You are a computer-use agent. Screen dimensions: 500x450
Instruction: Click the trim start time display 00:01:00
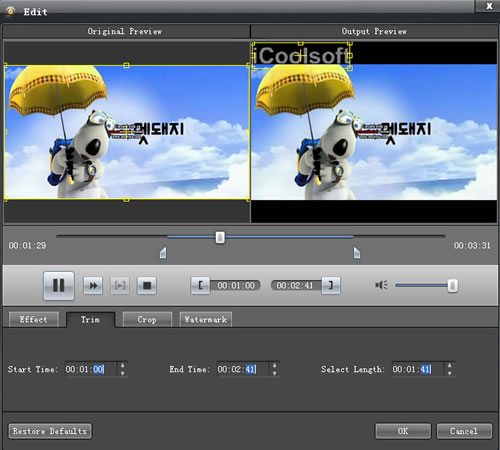coord(236,286)
